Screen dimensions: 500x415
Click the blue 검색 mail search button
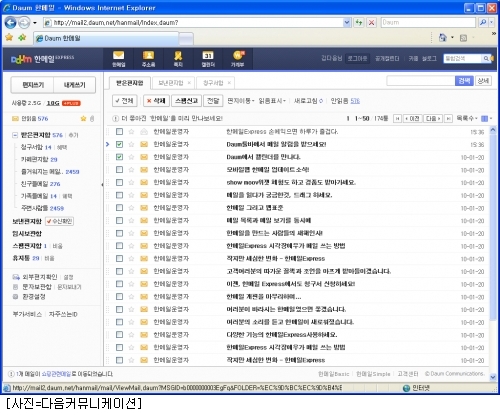coord(464,81)
